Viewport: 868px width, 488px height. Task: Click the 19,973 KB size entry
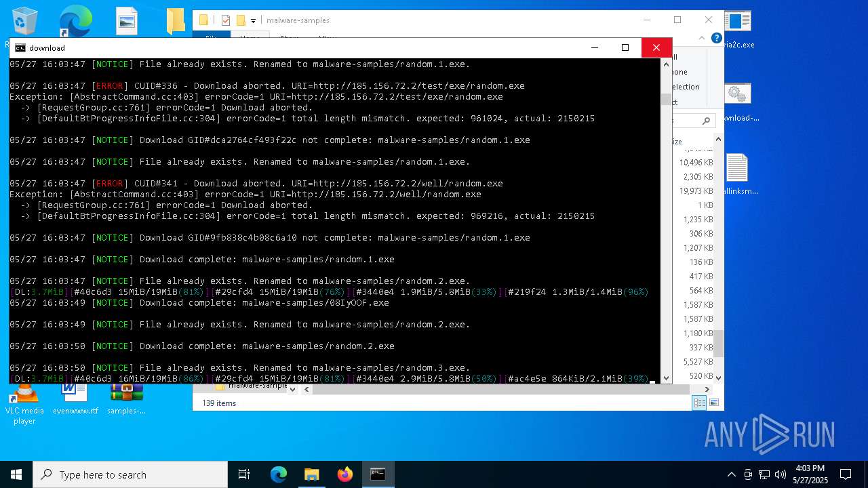696,191
